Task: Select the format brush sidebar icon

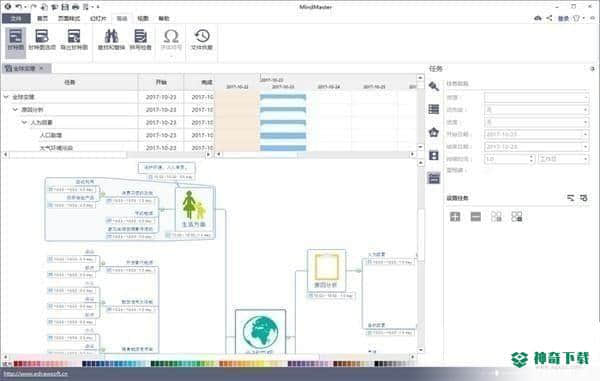Action: coord(434,86)
